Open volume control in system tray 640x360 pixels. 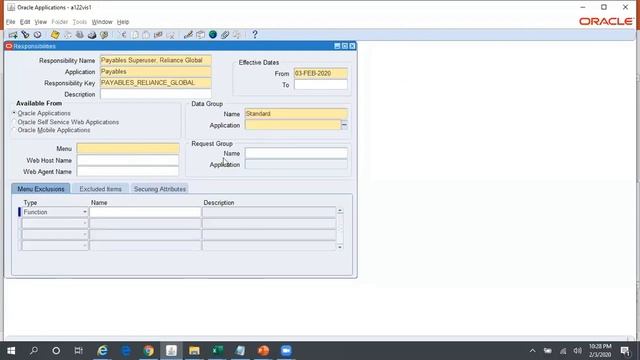577,351
